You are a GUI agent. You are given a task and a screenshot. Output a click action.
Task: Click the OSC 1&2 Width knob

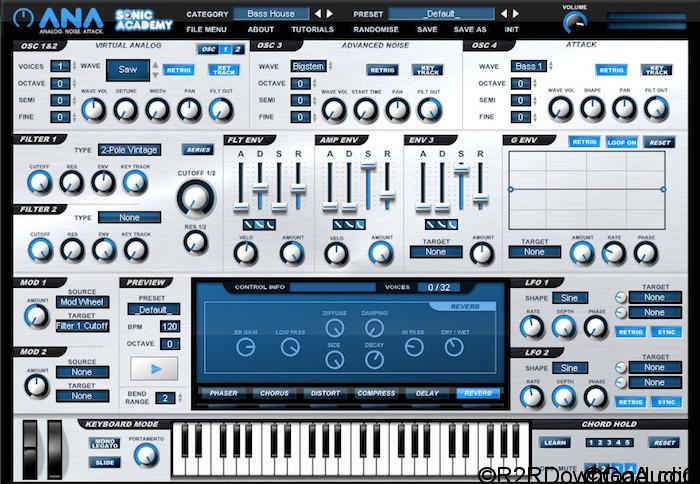pos(158,110)
